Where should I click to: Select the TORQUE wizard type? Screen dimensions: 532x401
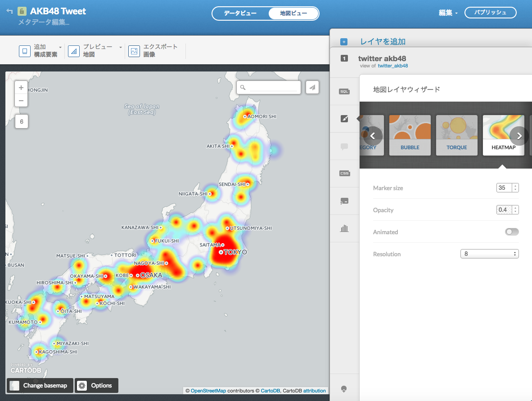[x=457, y=135]
